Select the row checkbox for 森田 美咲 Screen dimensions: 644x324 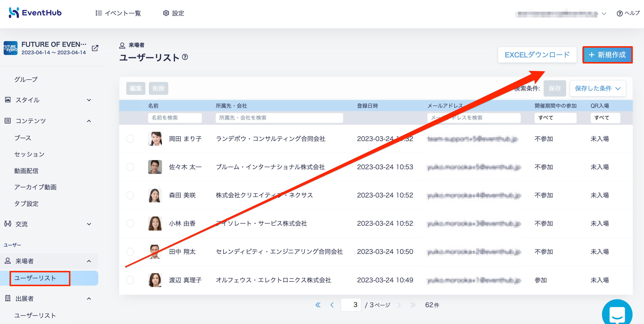130,195
